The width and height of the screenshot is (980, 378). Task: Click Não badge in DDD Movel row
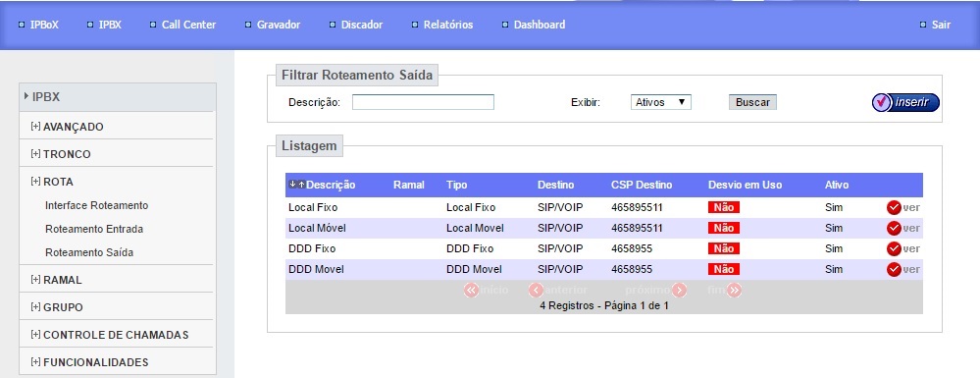click(x=724, y=269)
